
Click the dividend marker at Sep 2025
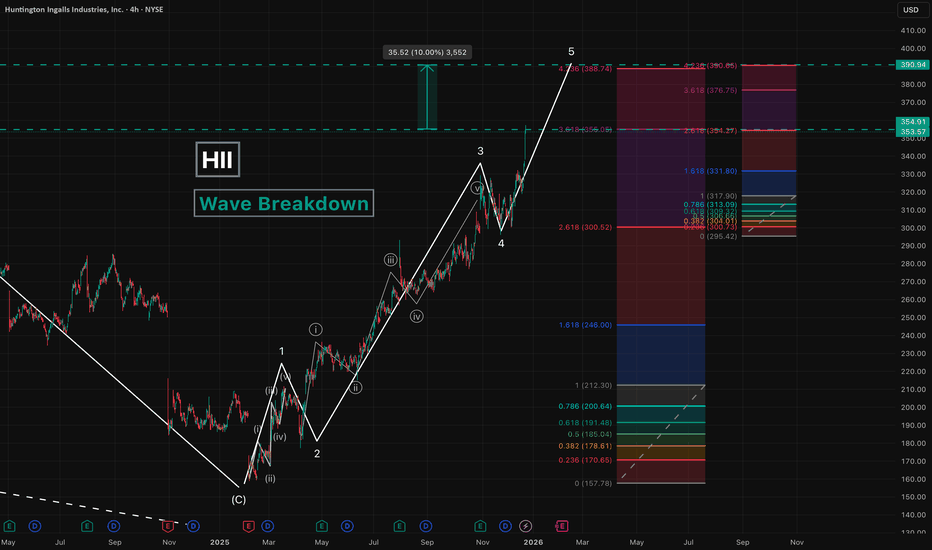pos(426,526)
